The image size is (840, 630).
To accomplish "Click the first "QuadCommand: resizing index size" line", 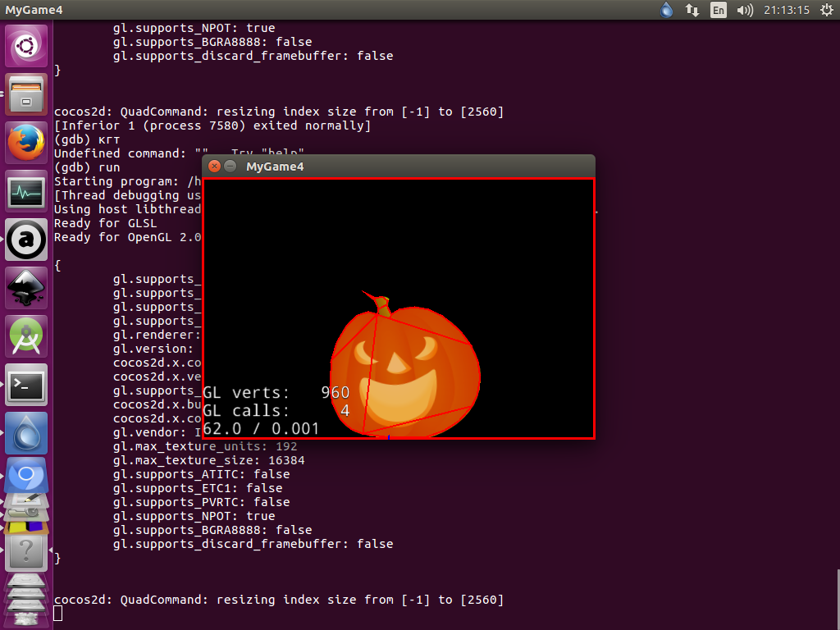I will click(x=279, y=112).
